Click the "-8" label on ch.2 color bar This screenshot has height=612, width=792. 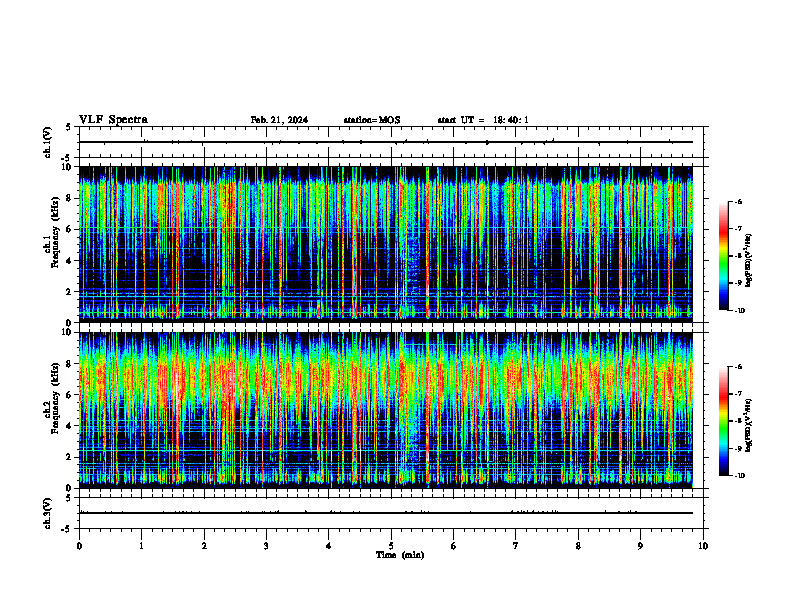point(739,421)
